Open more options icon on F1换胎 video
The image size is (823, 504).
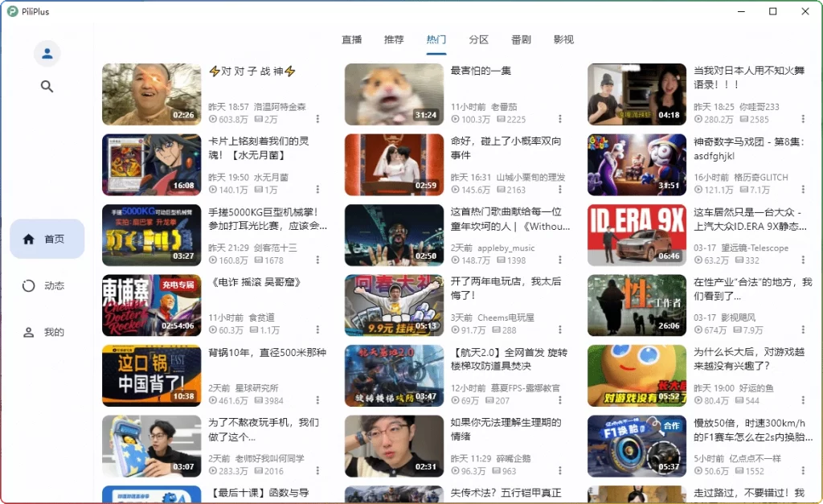coord(802,472)
